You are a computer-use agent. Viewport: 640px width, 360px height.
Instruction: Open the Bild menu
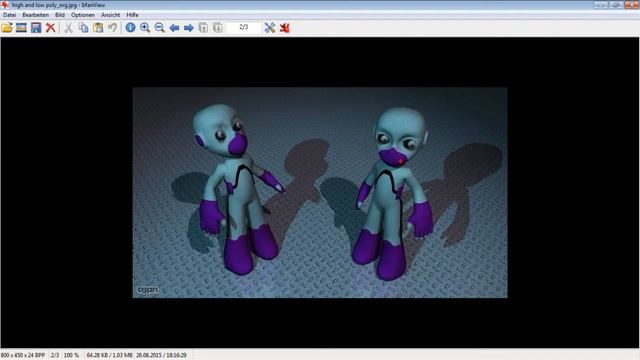pos(60,15)
